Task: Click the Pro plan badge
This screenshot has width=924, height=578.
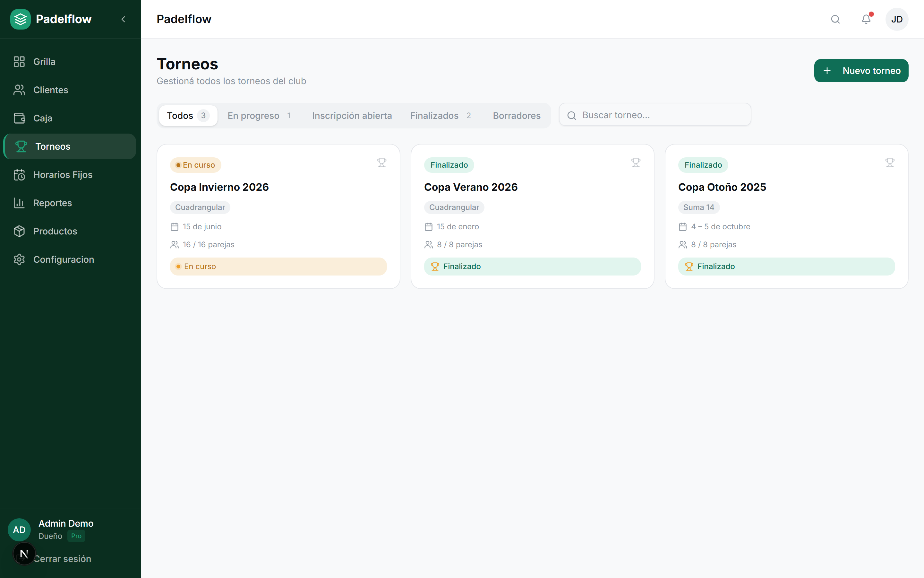Action: (76, 536)
